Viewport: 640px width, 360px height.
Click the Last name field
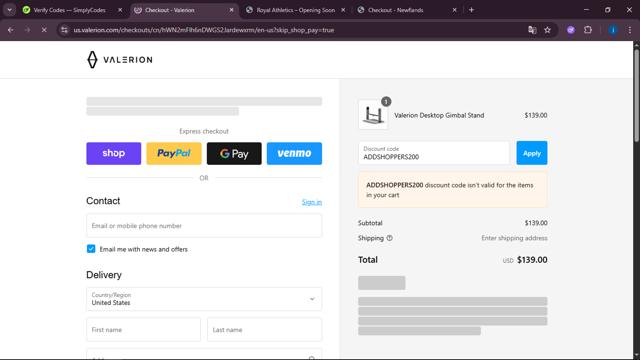(264, 329)
